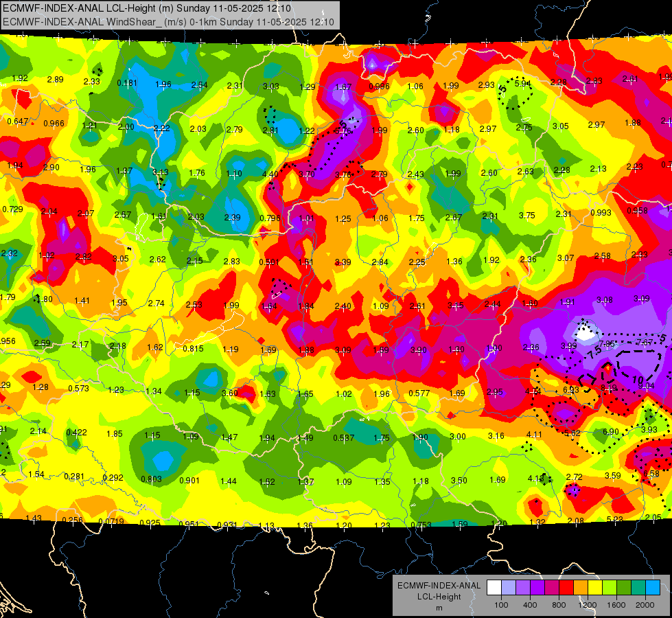Click the blue swatch at the legend's right end
The height and width of the screenshot is (618, 672).
[x=653, y=588]
